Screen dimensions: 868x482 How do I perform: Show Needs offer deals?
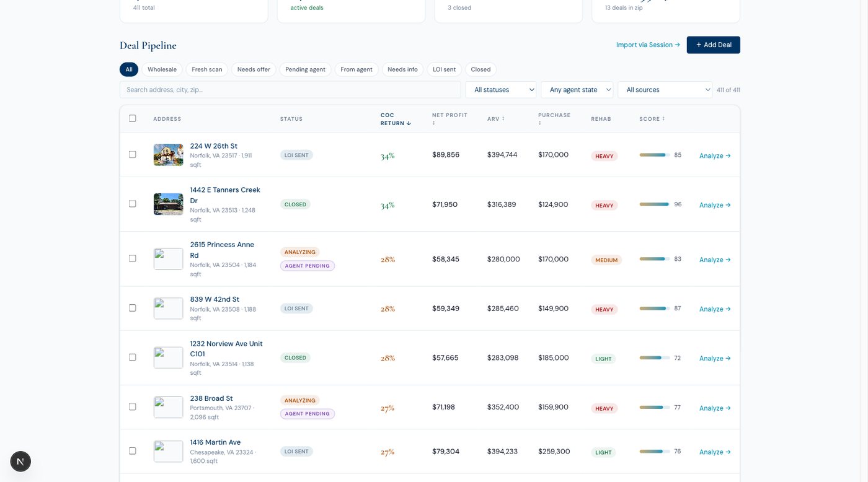pos(254,69)
